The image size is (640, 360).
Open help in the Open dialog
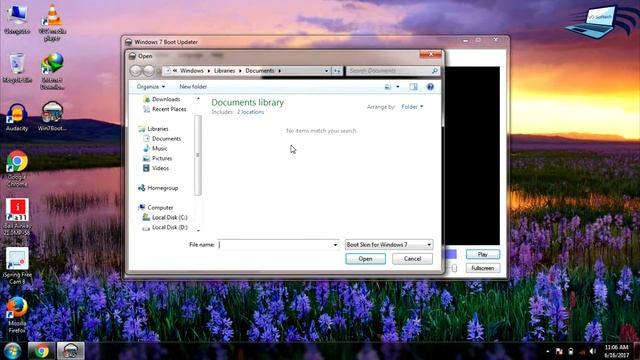tap(430, 87)
